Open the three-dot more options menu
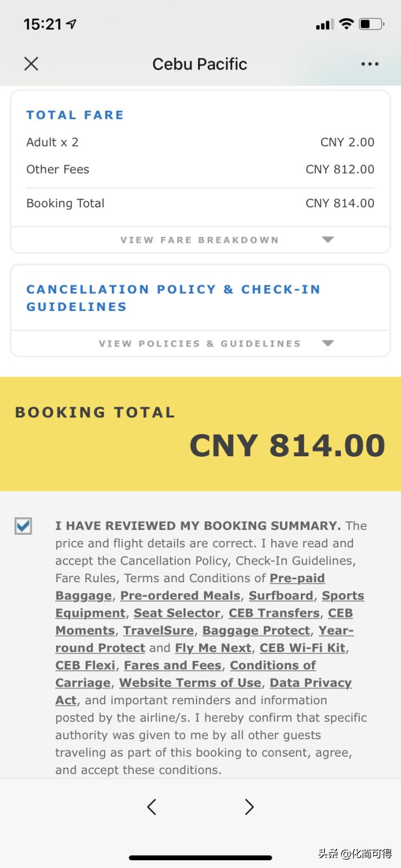Viewport: 401px width, 868px height. (370, 64)
